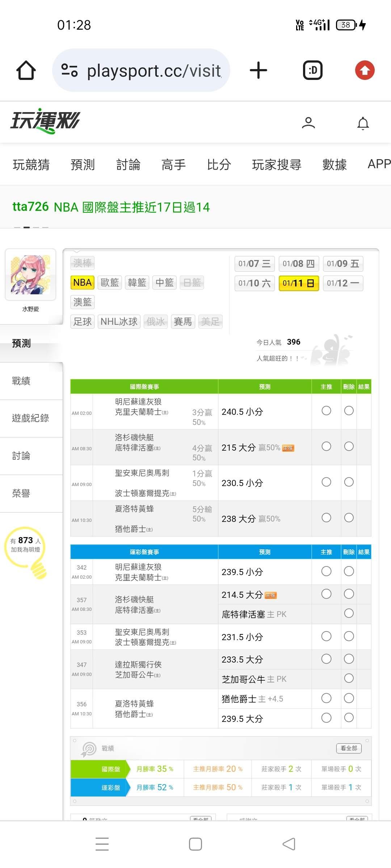Image resolution: width=391 pixels, height=868 pixels.
Task: Open a new browser tab
Action: (258, 70)
